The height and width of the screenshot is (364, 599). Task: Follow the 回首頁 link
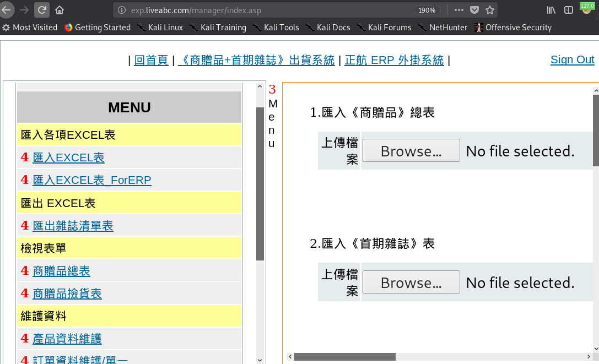click(151, 60)
